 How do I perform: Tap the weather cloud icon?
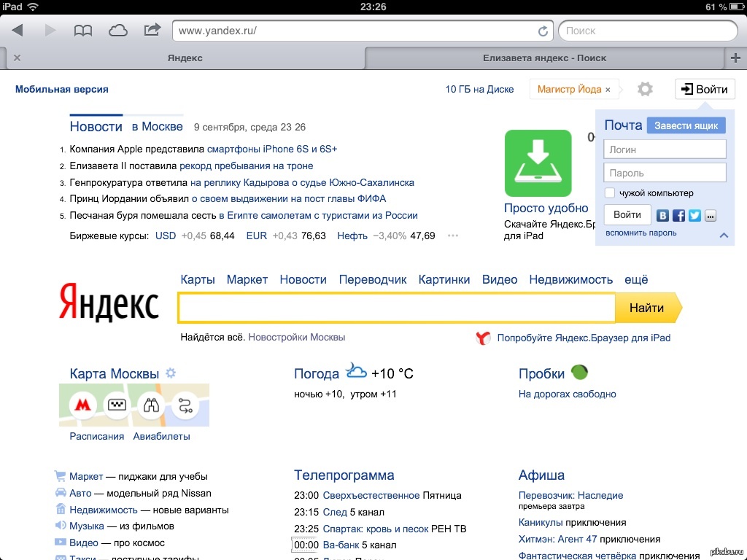pos(356,370)
